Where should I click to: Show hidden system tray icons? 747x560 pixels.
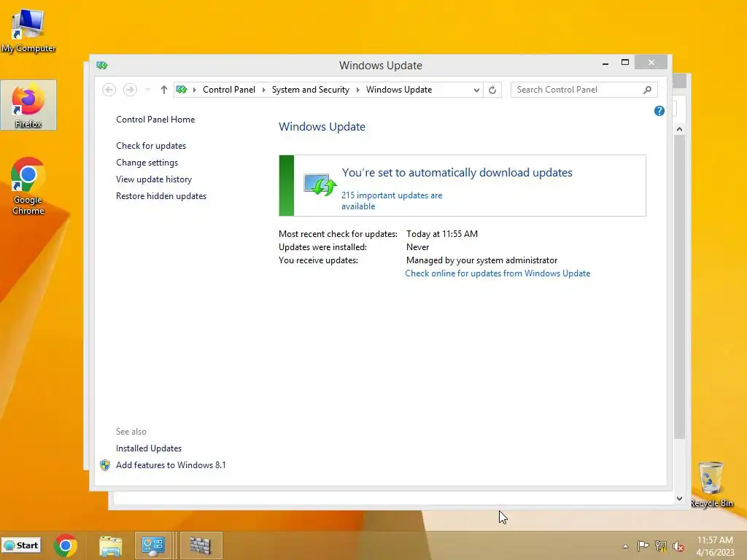tap(625, 546)
